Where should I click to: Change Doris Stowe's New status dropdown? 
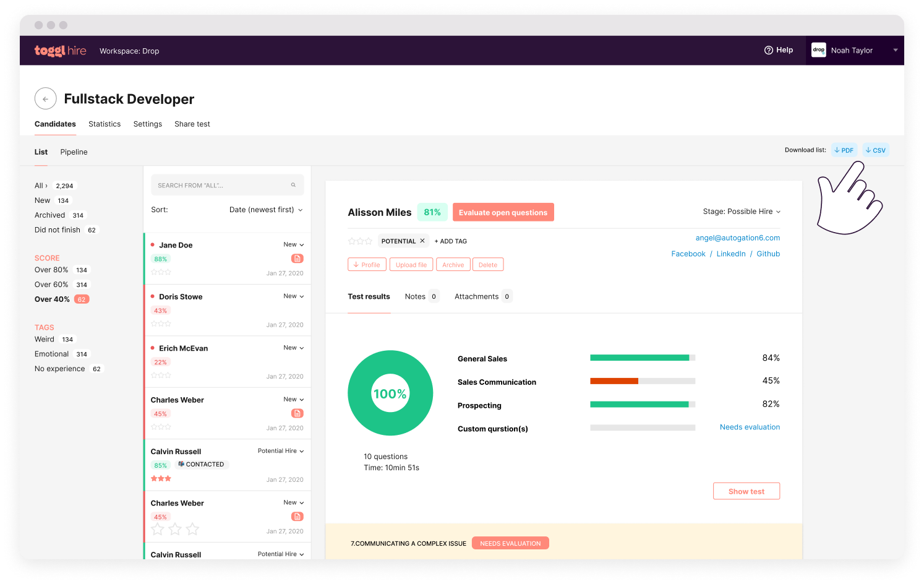point(294,296)
